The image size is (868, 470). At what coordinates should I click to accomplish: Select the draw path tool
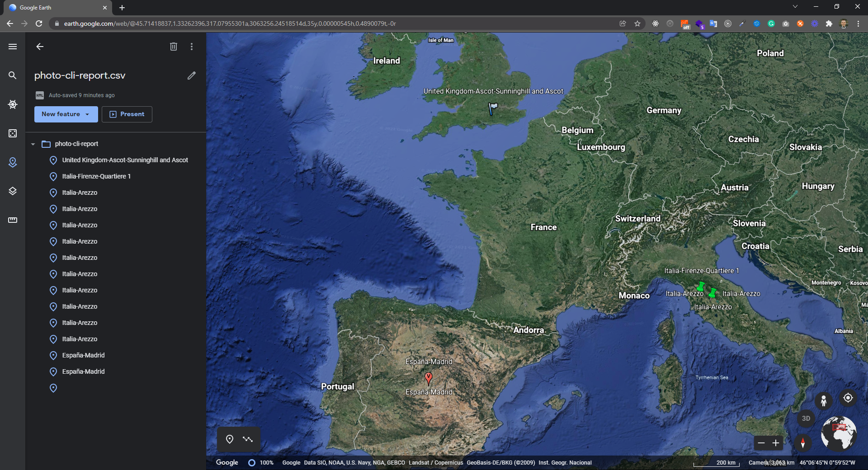(x=247, y=439)
